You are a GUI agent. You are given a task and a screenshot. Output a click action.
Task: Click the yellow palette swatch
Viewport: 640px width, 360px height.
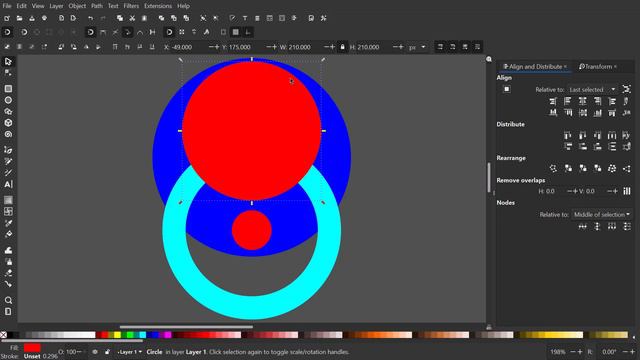118,335
